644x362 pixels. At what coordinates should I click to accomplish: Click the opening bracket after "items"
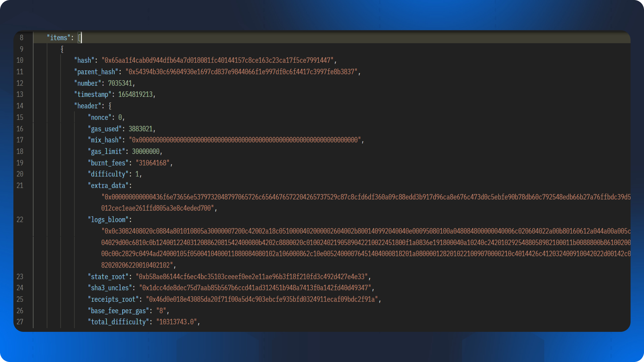click(79, 38)
